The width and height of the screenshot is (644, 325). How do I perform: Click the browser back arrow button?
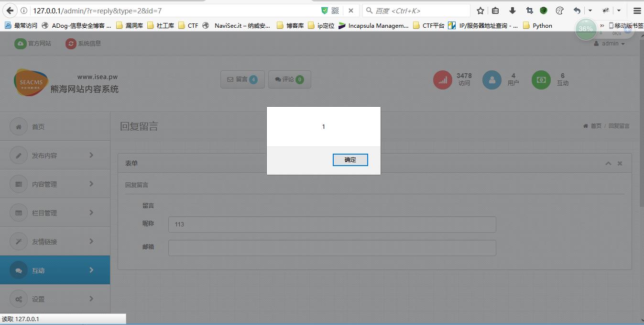point(10,11)
